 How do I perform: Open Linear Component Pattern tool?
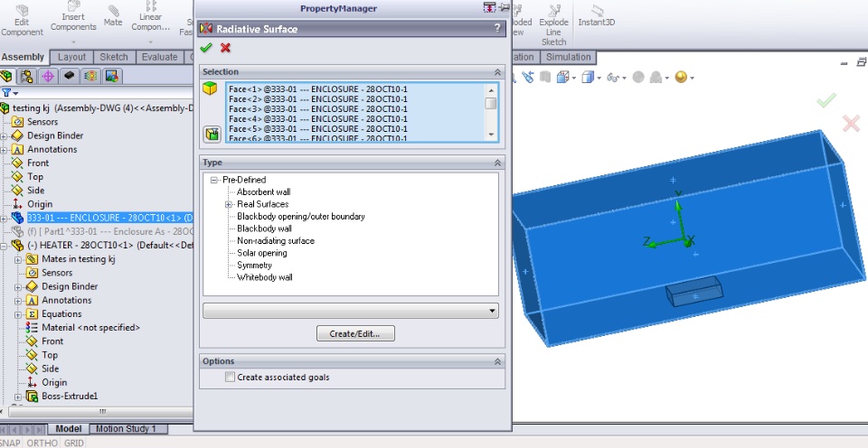[151, 18]
